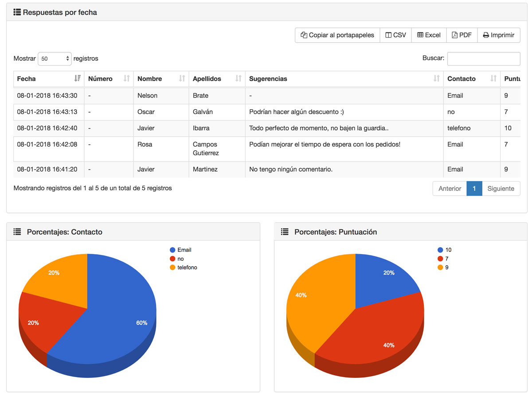Go to Siguiente page
The height and width of the screenshot is (393, 532).
pyautogui.click(x=501, y=189)
